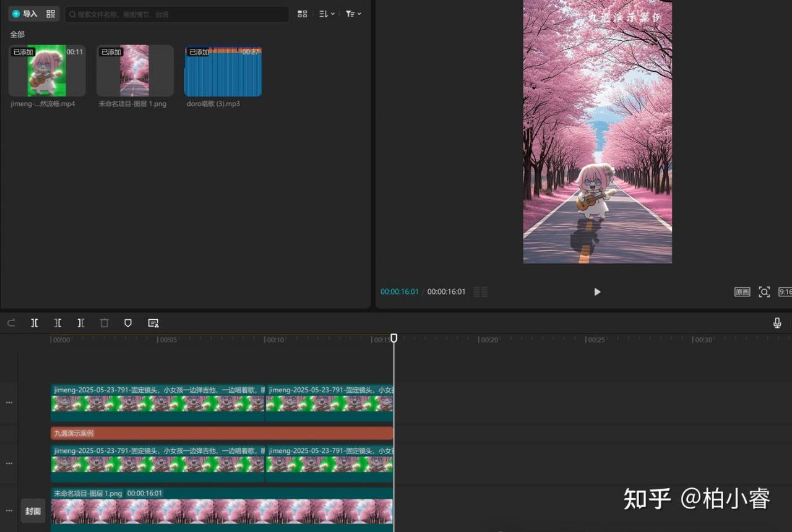
Task: Click the file name doro唱歌 (3).mp3
Action: coord(213,104)
